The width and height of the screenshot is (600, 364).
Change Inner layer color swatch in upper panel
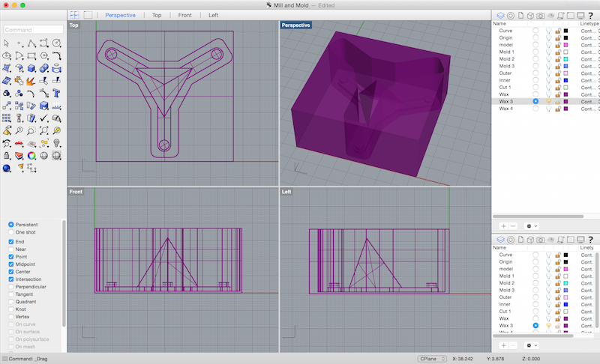coord(566,81)
